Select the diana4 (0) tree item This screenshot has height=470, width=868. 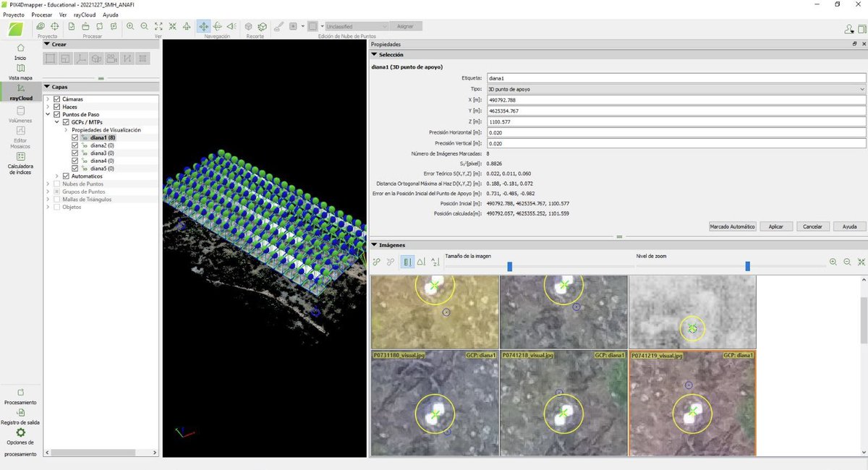(101, 161)
